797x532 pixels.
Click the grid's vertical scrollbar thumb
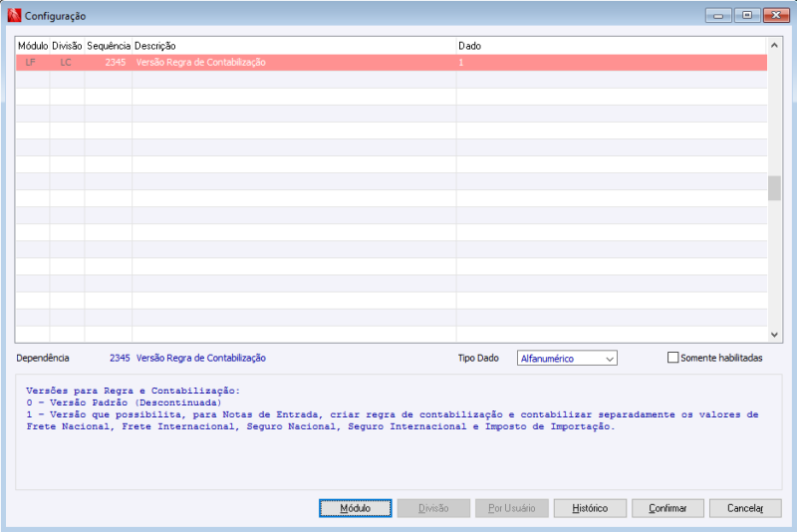click(774, 188)
